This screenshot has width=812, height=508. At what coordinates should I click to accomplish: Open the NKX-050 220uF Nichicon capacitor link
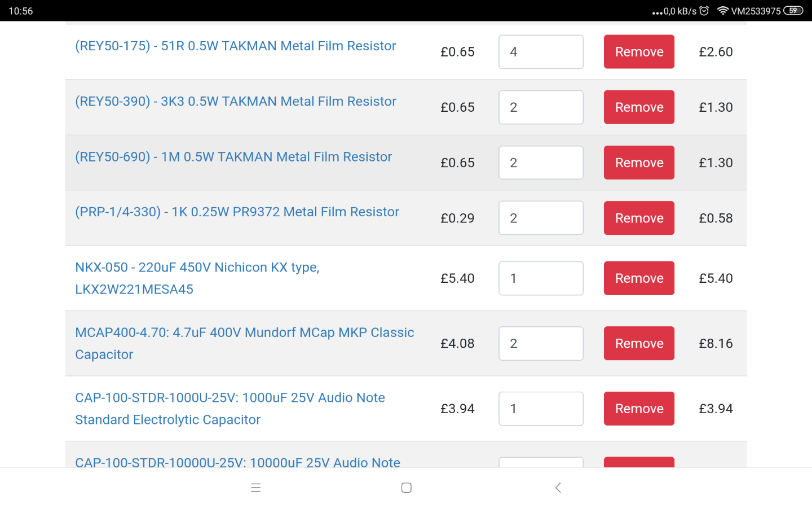(197, 278)
